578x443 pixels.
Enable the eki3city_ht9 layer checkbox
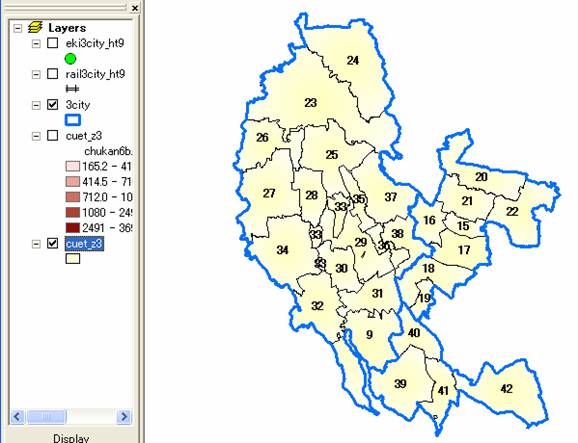[x=53, y=43]
